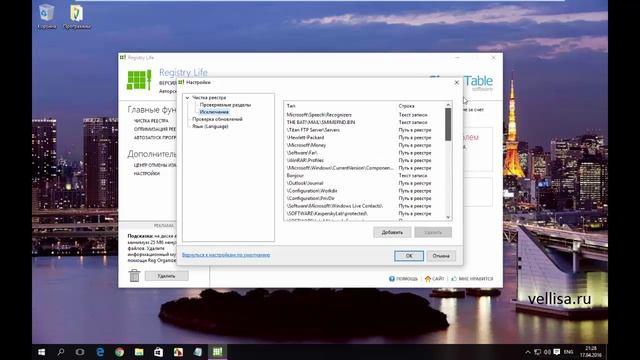Viewport: 640px width, 360px height.
Task: Launch Google Chrome from taskbar
Action: [120, 352]
